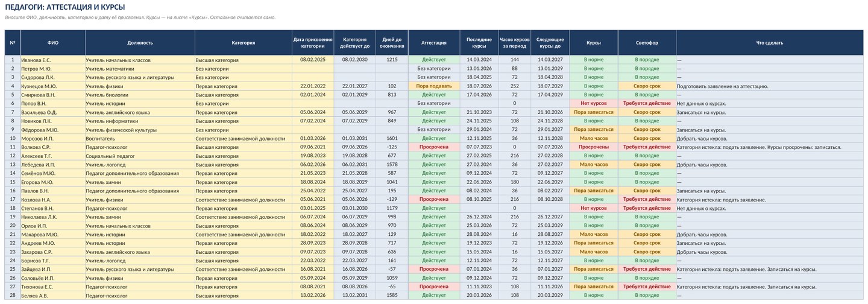Select the "Аттестация" column header
This screenshot has width=868, height=304.
tap(434, 43)
